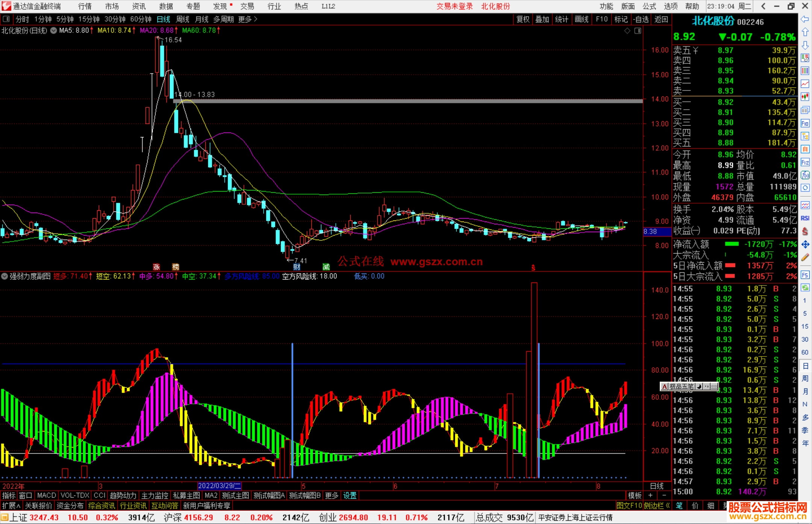Toggle the 60 minute period in sidebar
The height and width of the screenshot is (524, 812).
coord(804,352)
